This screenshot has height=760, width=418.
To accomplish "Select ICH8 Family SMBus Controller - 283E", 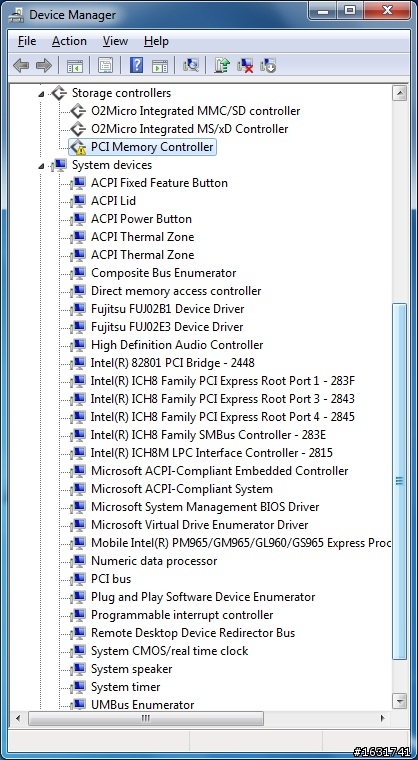I will tap(209, 435).
